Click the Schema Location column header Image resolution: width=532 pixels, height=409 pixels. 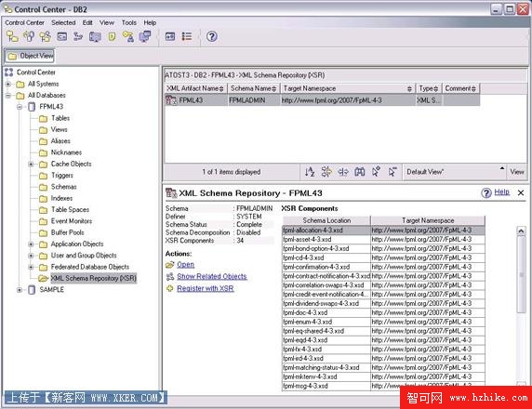pyautogui.click(x=326, y=220)
